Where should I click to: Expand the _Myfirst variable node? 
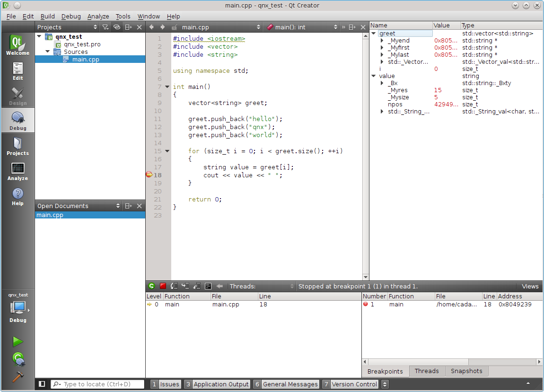[382, 48]
